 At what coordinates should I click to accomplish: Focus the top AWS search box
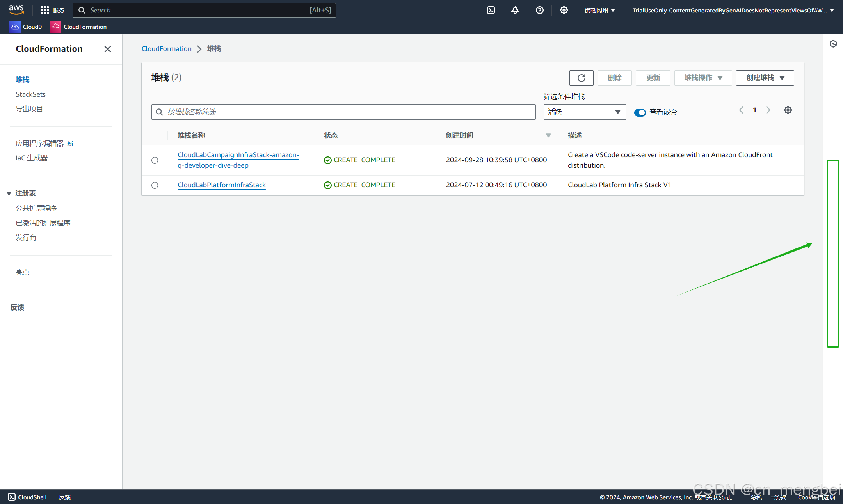[204, 10]
